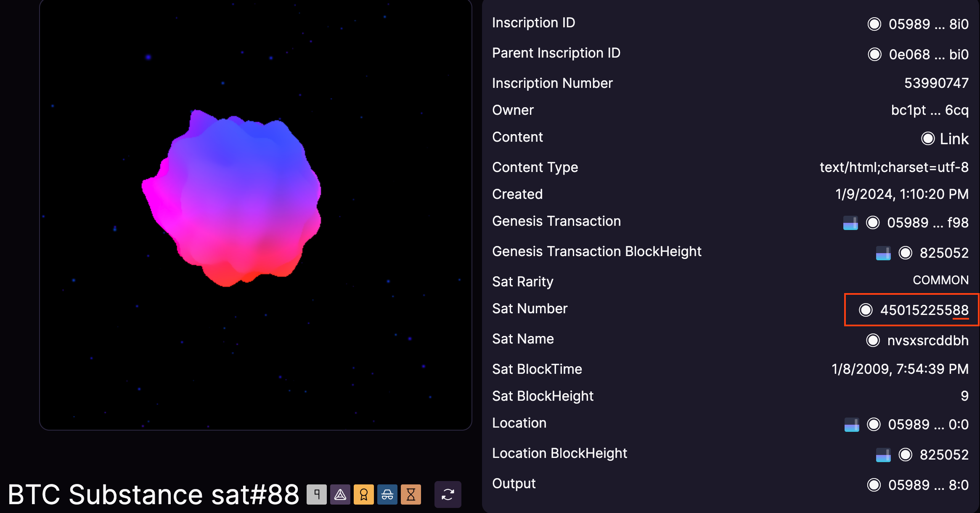Viewport: 980px width, 513px height.
Task: Copy the Inscription ID via circle icon
Action: point(874,24)
